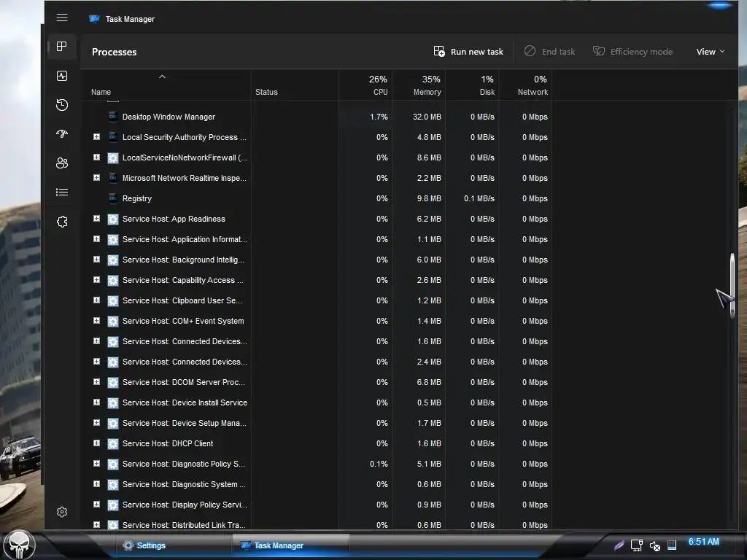
Task: Click the muted volume tray icon
Action: coord(654,545)
